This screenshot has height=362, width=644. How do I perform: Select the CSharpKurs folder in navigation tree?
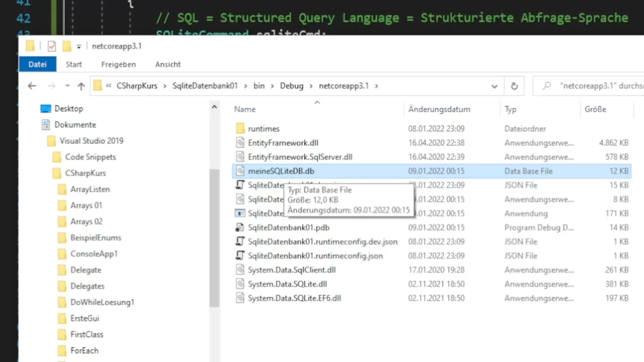pos(85,173)
